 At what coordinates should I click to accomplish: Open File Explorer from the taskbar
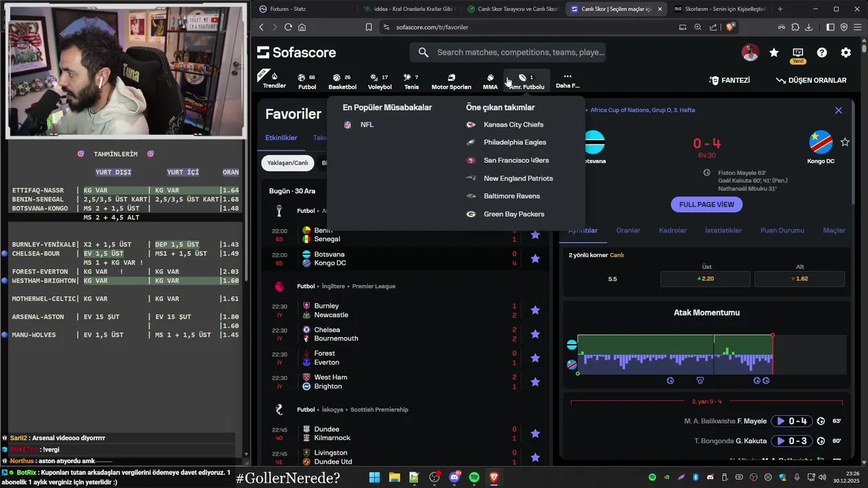pos(395,477)
